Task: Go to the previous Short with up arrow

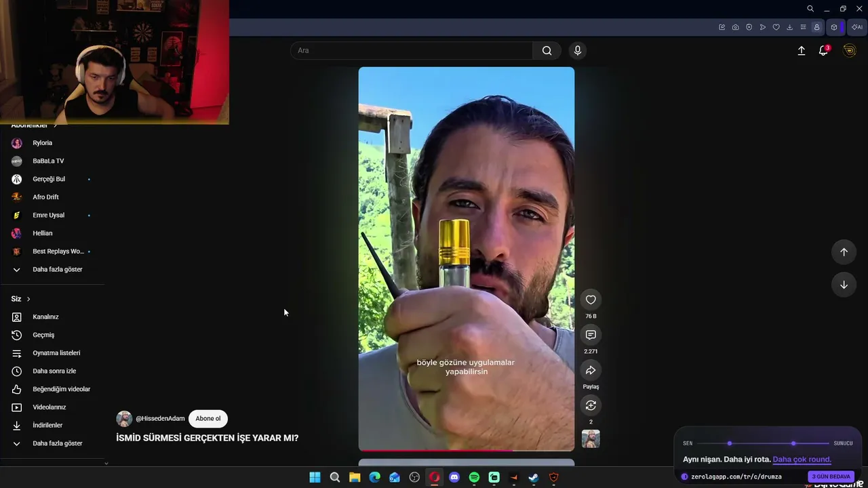Action: pos(844,252)
